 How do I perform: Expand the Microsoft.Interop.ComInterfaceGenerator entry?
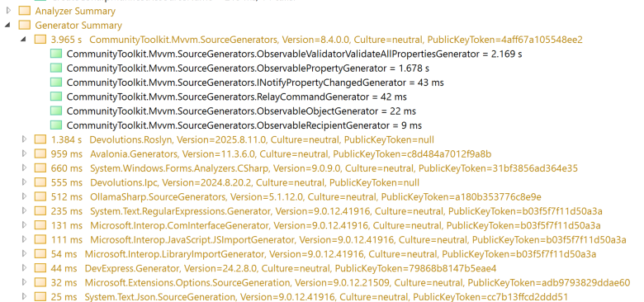pyautogui.click(x=24, y=225)
